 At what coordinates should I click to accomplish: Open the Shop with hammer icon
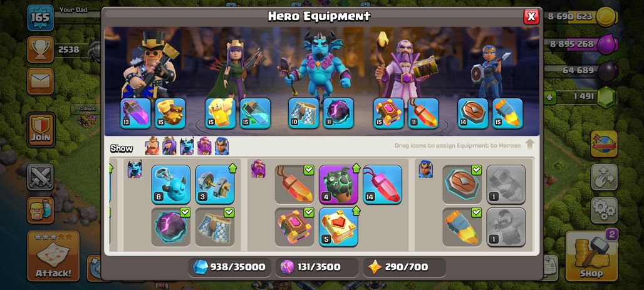[x=591, y=256]
